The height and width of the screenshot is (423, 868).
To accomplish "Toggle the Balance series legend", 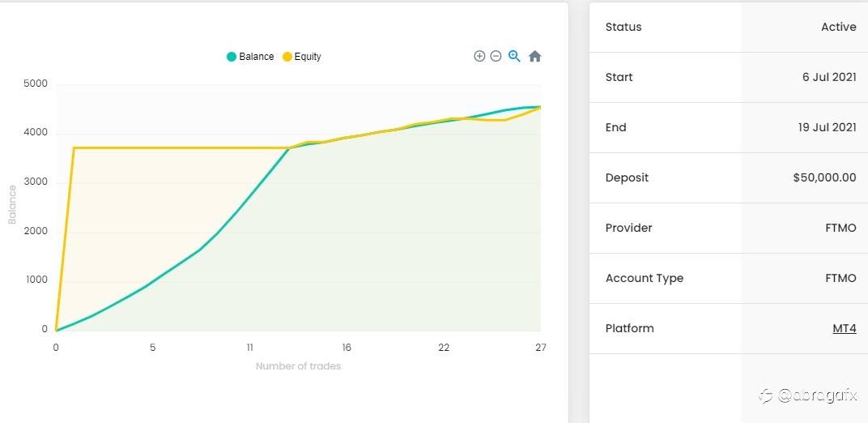I will [250, 57].
